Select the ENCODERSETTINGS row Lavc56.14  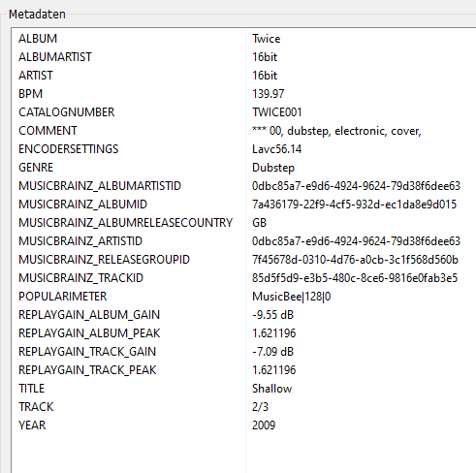pos(244,149)
